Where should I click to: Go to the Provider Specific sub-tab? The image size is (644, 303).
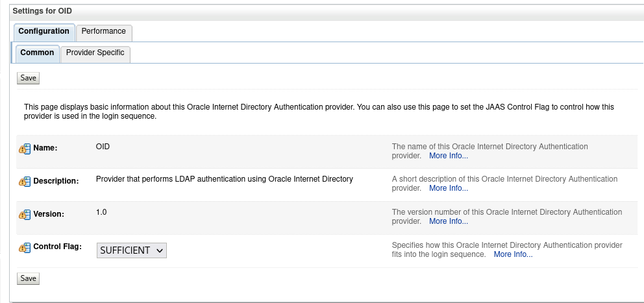[x=95, y=53]
